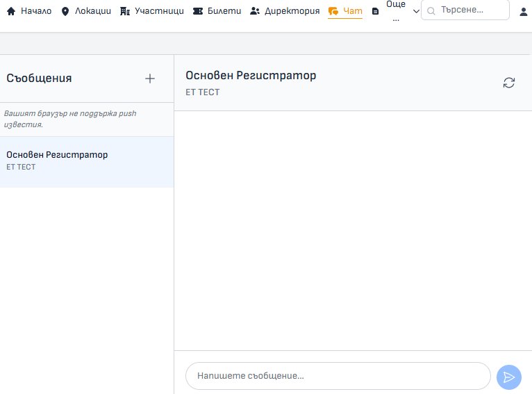
Task: Focus the Напишете съобщение input field
Action: pyautogui.click(x=338, y=376)
